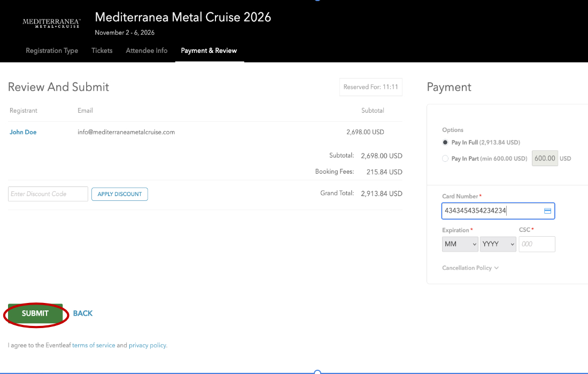Click the John Doe registrant link

23,132
